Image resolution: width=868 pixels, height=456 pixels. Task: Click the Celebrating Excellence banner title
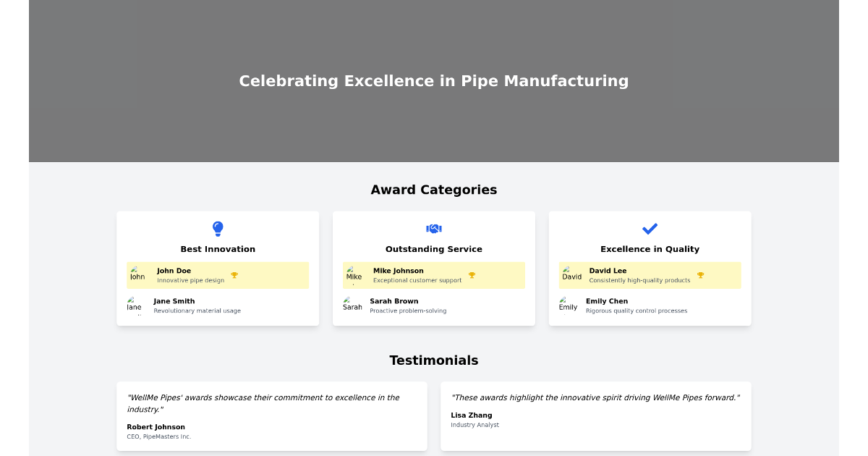pyautogui.click(x=434, y=81)
